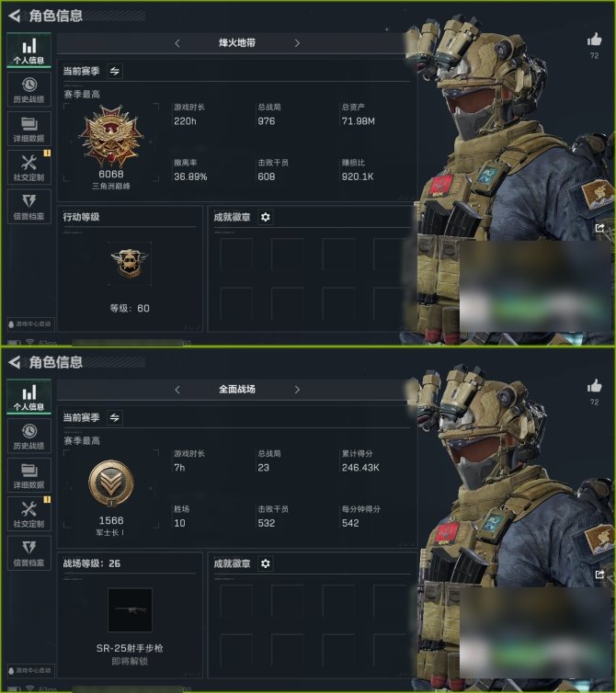This screenshot has width=616, height=693.
Task: Open 社交定制 in the 全面战场 screen sidebar
Action: 29,514
